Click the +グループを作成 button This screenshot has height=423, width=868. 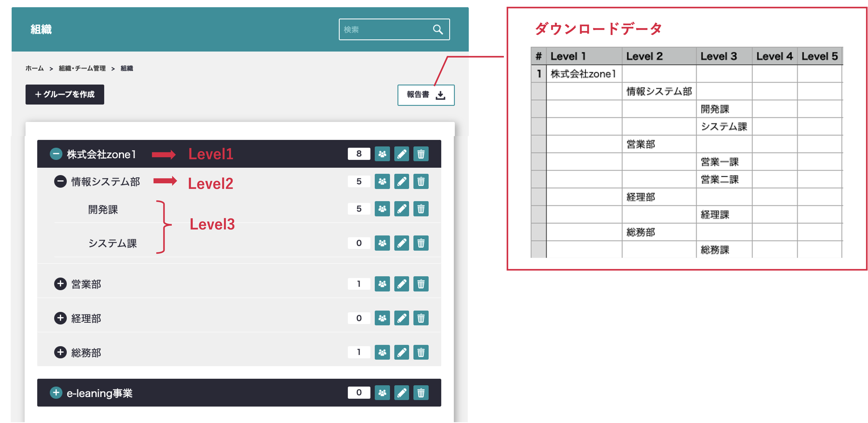click(65, 94)
